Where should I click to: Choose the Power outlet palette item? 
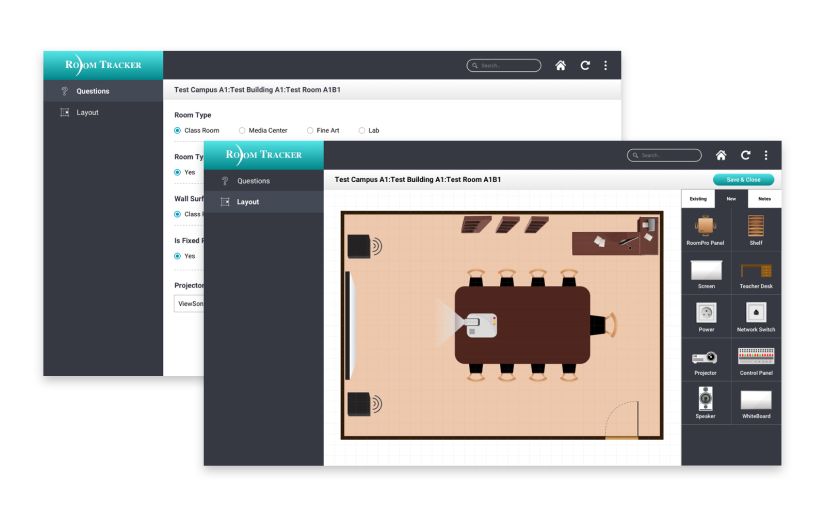706,317
